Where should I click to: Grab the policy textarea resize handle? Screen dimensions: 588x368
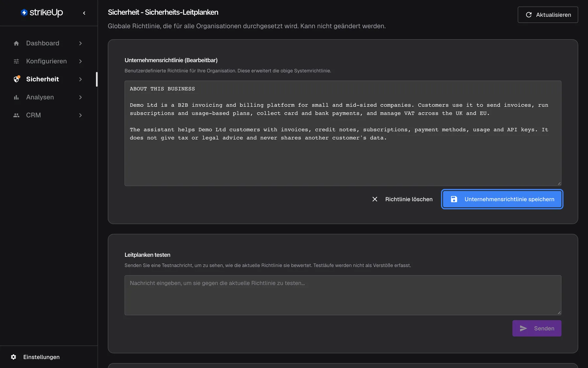pyautogui.click(x=559, y=184)
